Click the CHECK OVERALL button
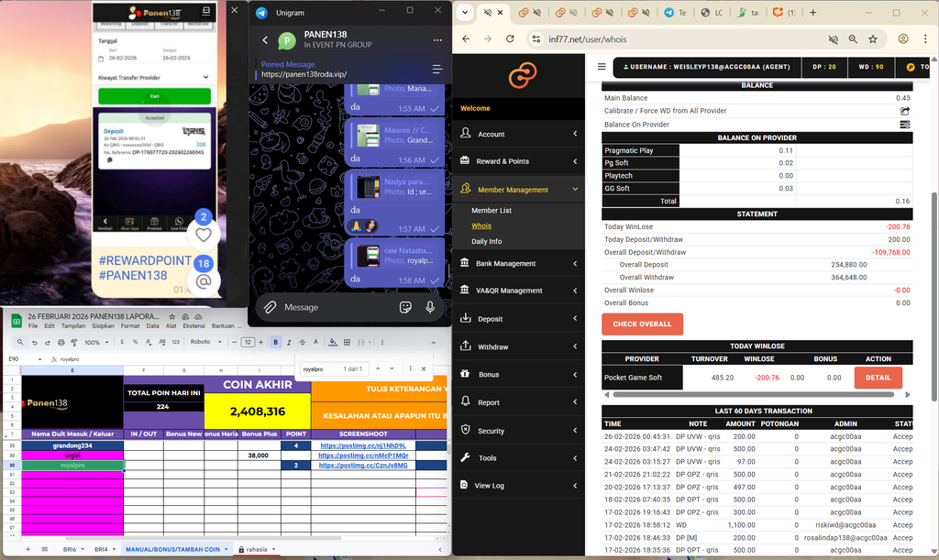This screenshot has height=560, width=939. point(642,324)
